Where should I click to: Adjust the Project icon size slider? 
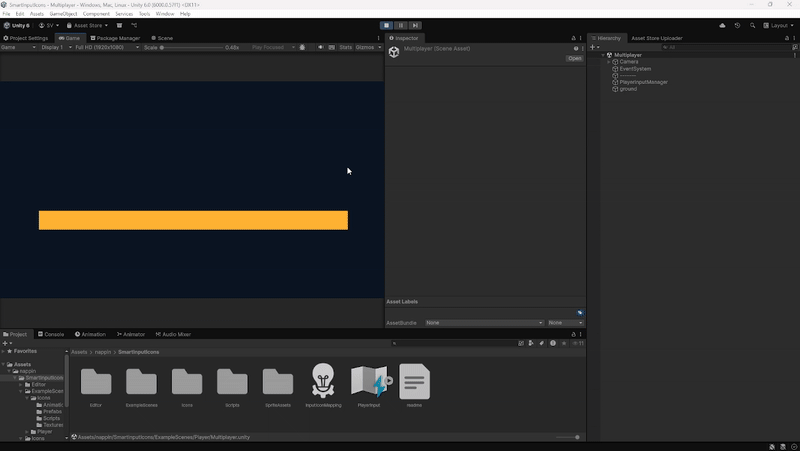(568, 437)
